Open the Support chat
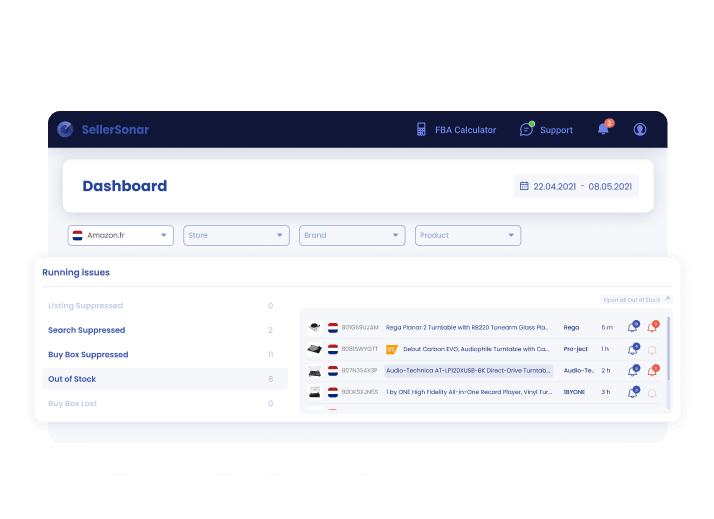This screenshot has height=519, width=714. click(x=546, y=130)
